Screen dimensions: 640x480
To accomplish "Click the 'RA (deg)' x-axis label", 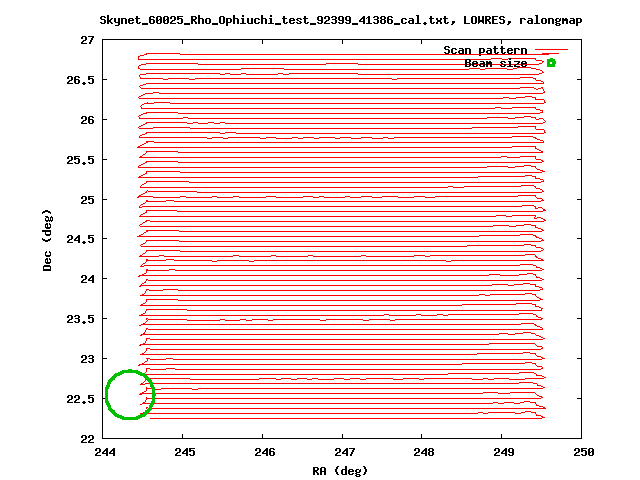I will 340,471.
